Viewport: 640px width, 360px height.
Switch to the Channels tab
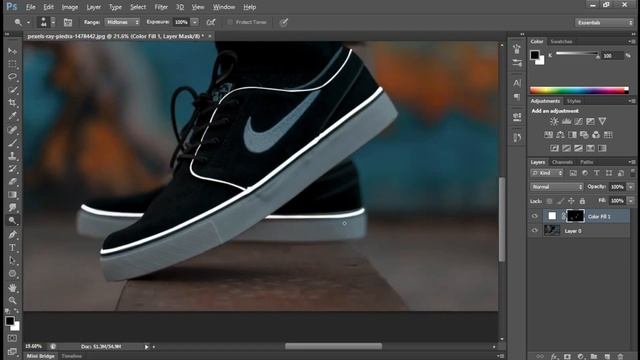pyautogui.click(x=562, y=162)
